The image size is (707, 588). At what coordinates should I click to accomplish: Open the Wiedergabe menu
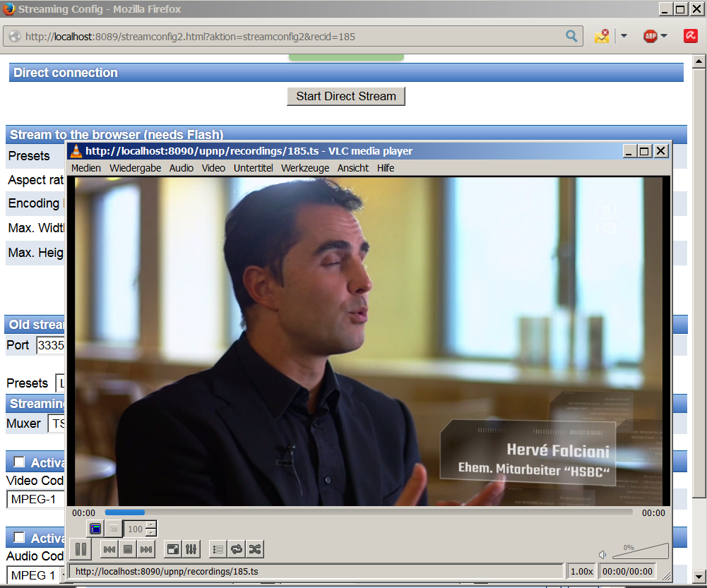pyautogui.click(x=135, y=168)
